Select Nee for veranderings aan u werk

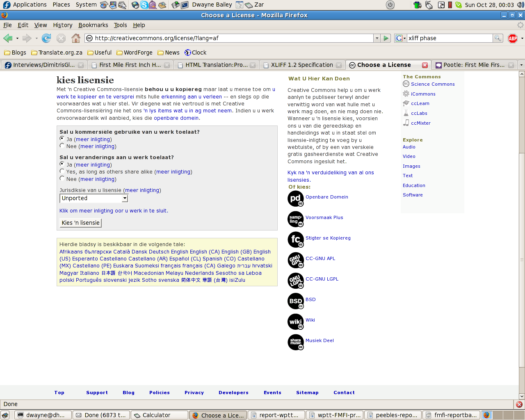coord(62,178)
